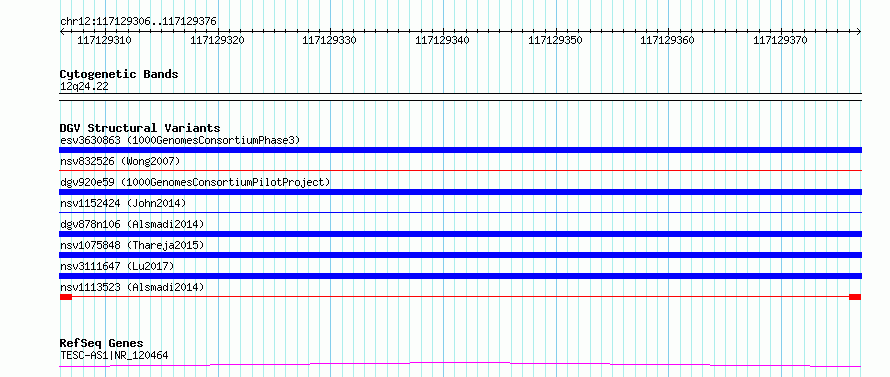The height and width of the screenshot is (377, 890).
Task: Click ruler tick label 117129330
Action: 330,40
